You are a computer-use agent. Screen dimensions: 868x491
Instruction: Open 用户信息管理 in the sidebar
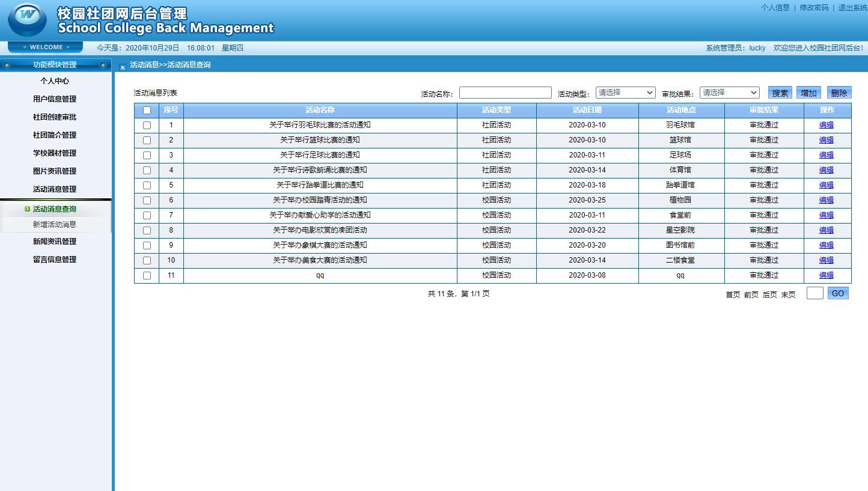(x=55, y=99)
